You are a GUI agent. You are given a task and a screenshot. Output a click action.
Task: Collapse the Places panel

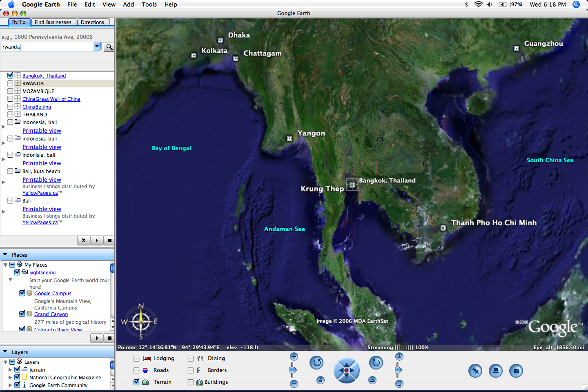pyautogui.click(x=5, y=254)
